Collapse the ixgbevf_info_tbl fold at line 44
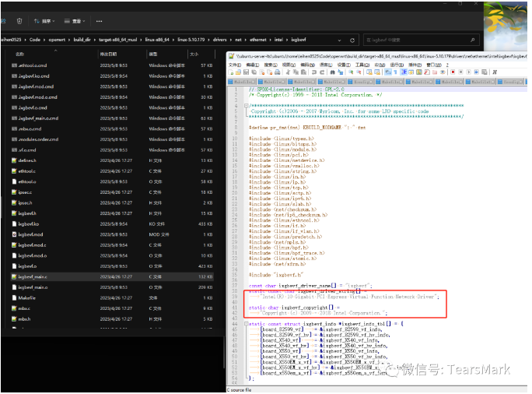The width and height of the screenshot is (532, 394). [x=247, y=324]
